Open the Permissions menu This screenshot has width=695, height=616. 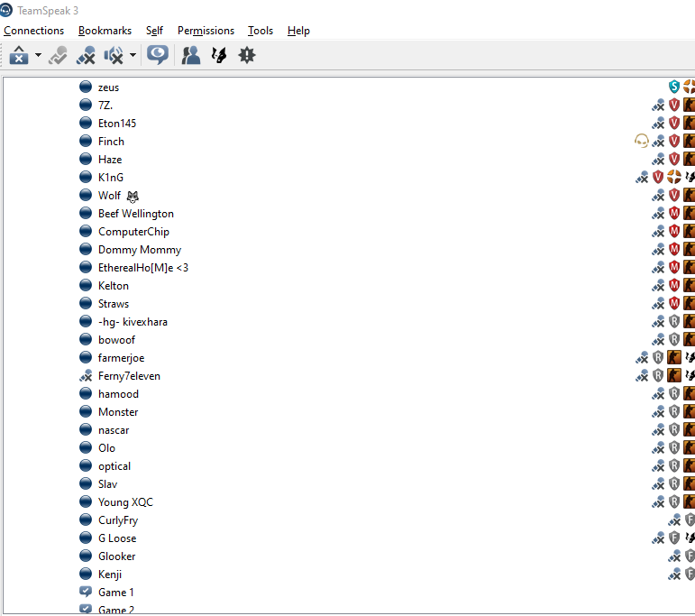pos(206,31)
